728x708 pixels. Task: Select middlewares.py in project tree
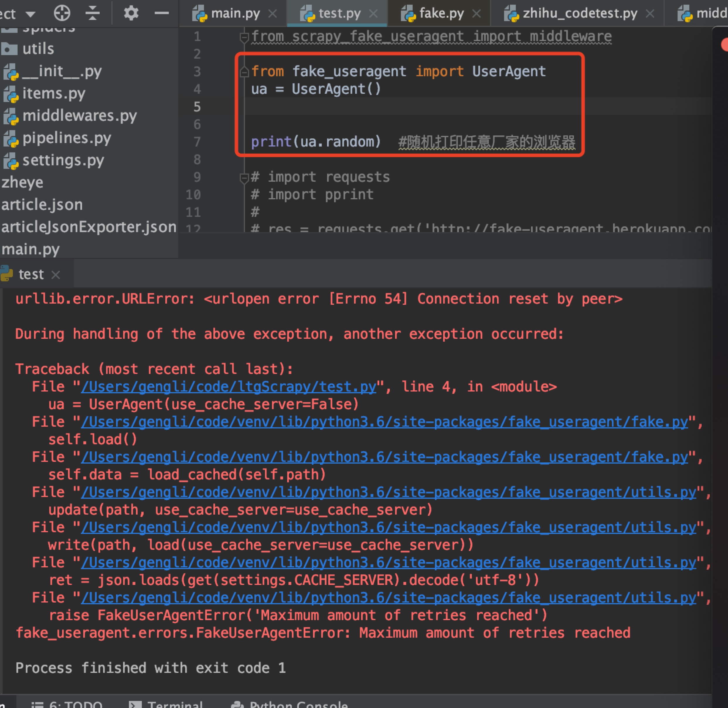pyautogui.click(x=79, y=116)
